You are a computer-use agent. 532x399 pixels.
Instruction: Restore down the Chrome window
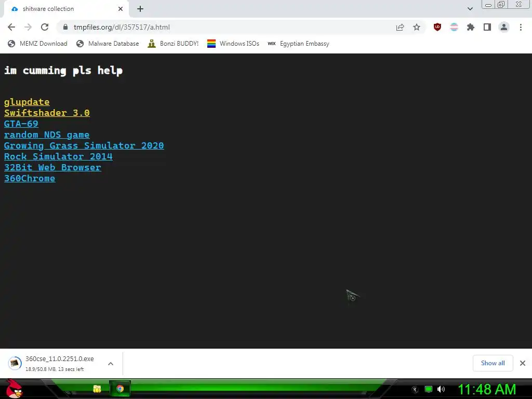point(501,4)
